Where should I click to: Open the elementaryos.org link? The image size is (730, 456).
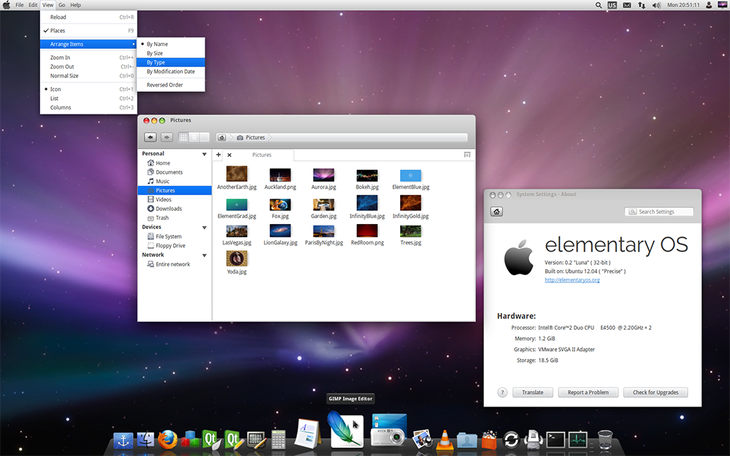[572, 280]
